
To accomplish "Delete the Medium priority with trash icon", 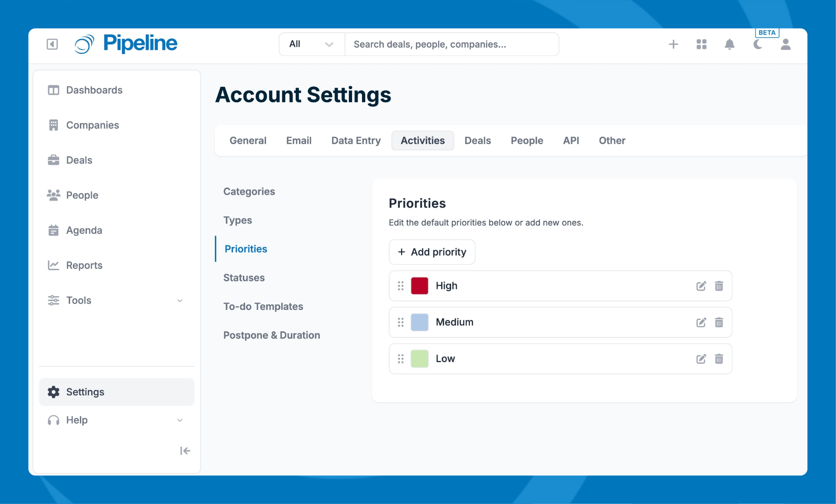I will [x=719, y=322].
